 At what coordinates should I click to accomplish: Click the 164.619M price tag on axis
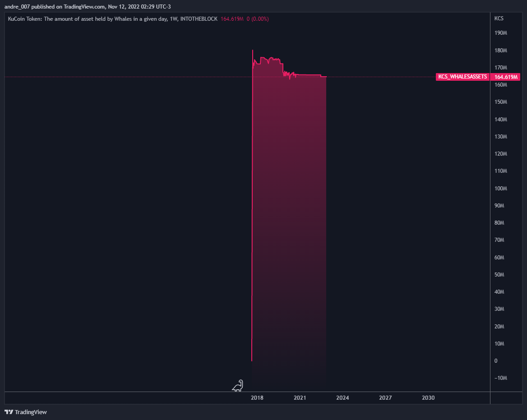pyautogui.click(x=506, y=77)
